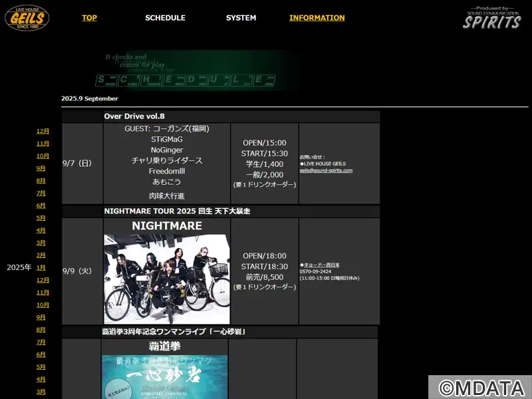Open the 2025 7月 schedule link
The height and width of the screenshot is (399, 532).
[x=41, y=193]
